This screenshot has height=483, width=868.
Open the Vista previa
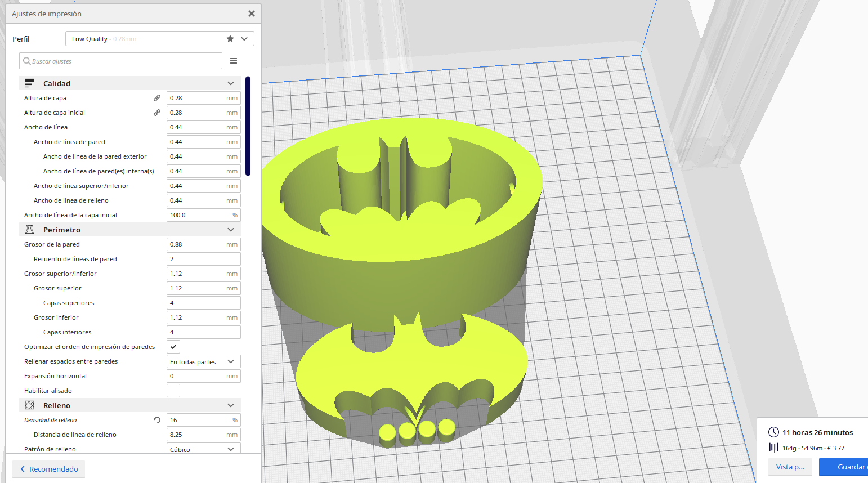click(790, 467)
